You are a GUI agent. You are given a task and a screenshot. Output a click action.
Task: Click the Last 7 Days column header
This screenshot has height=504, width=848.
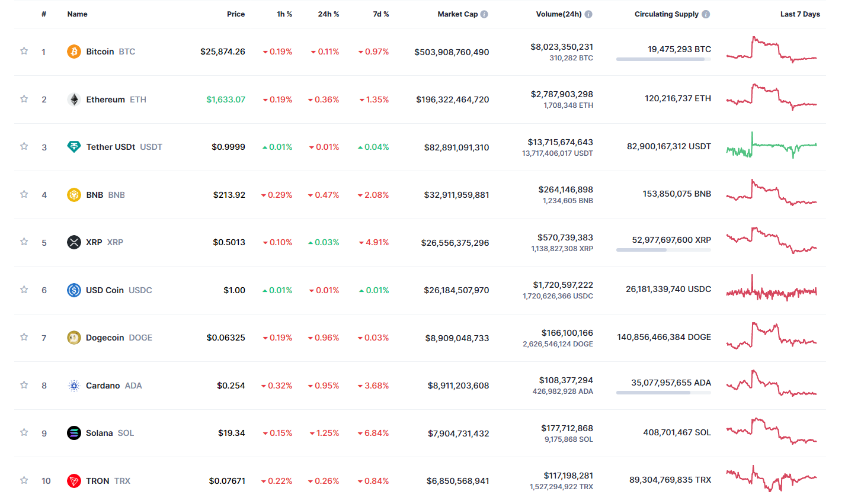(800, 14)
